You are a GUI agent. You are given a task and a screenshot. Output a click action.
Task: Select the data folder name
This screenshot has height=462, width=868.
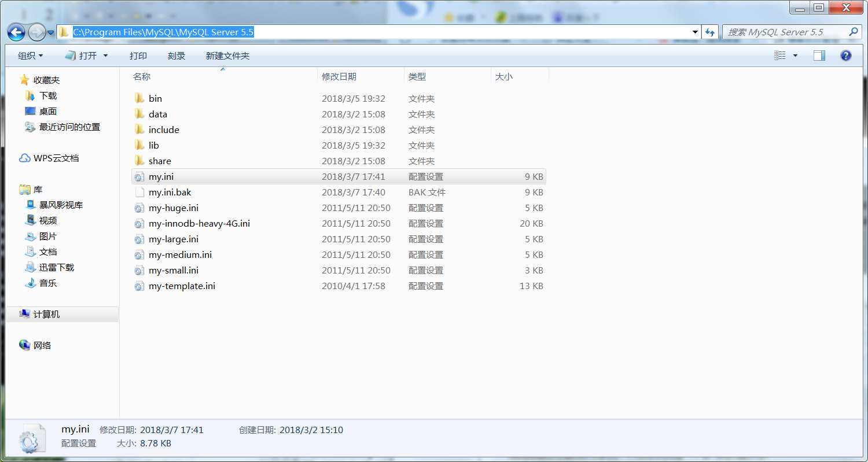pos(158,114)
